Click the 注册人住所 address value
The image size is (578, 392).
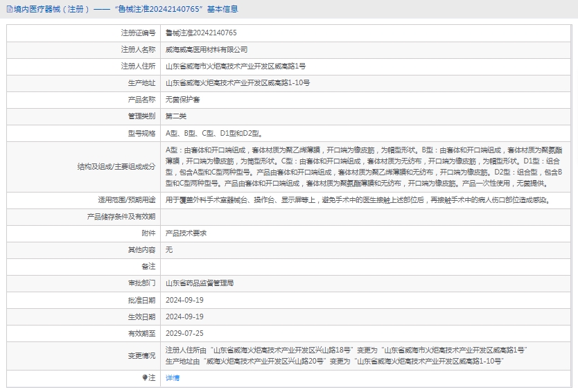tap(236, 66)
